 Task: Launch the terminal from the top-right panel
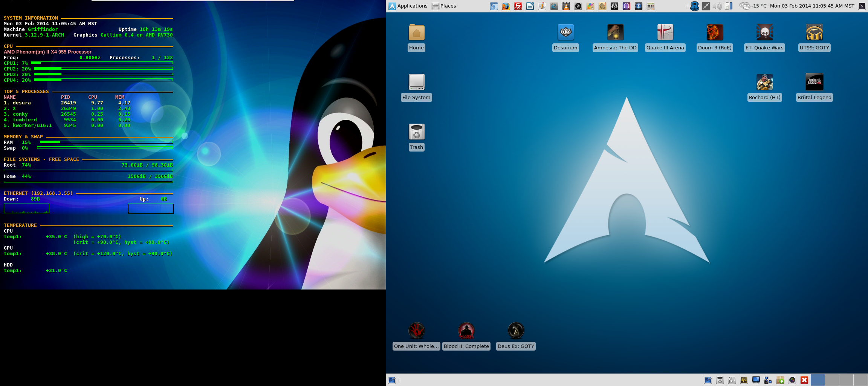[862, 6]
